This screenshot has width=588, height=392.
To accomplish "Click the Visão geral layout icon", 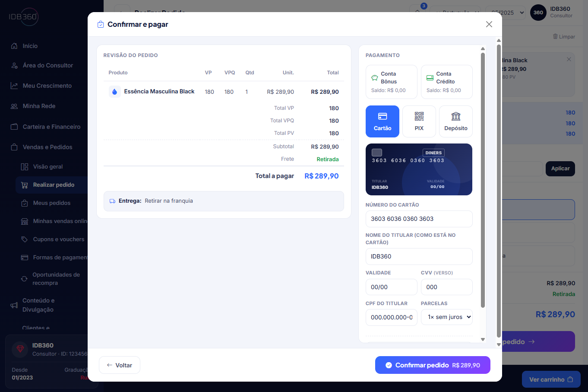I will (x=25, y=166).
